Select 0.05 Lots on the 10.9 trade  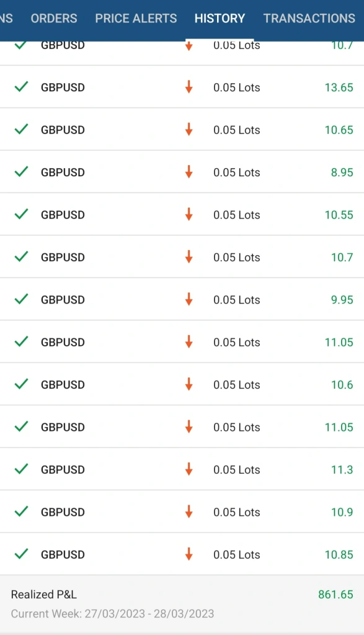click(x=237, y=512)
